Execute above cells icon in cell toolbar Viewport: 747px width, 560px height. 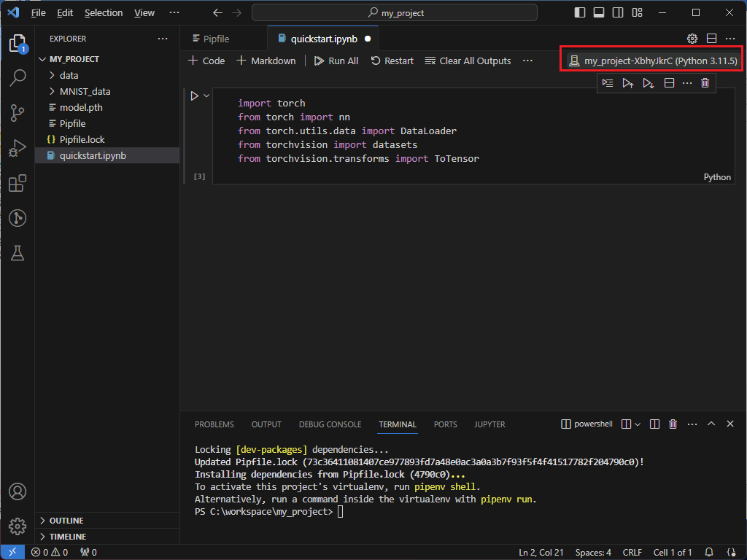pos(628,83)
